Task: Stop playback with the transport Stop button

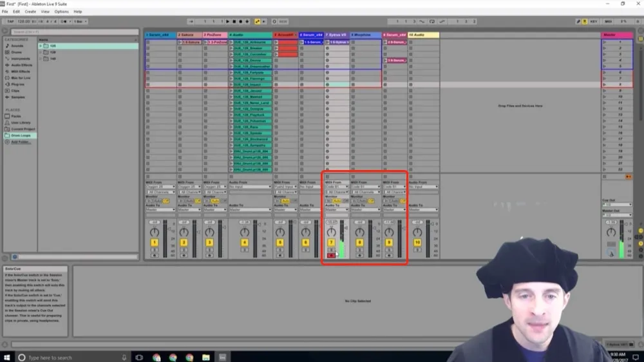Action: tap(234, 21)
